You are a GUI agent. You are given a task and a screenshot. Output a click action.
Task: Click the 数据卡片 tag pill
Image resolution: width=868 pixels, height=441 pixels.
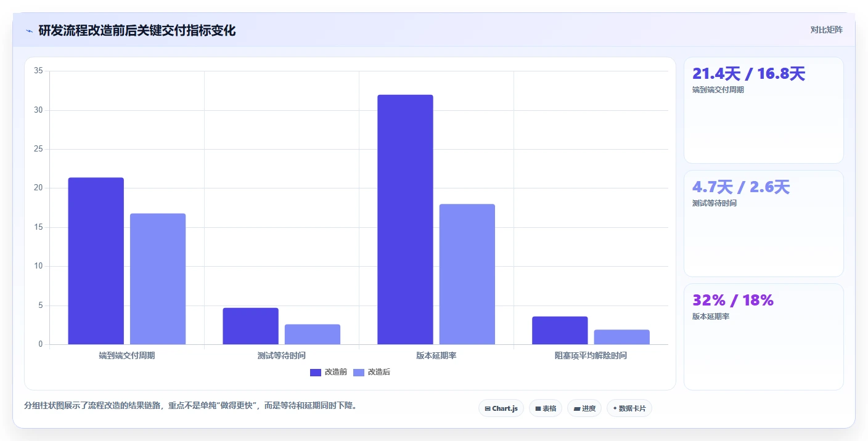click(629, 408)
